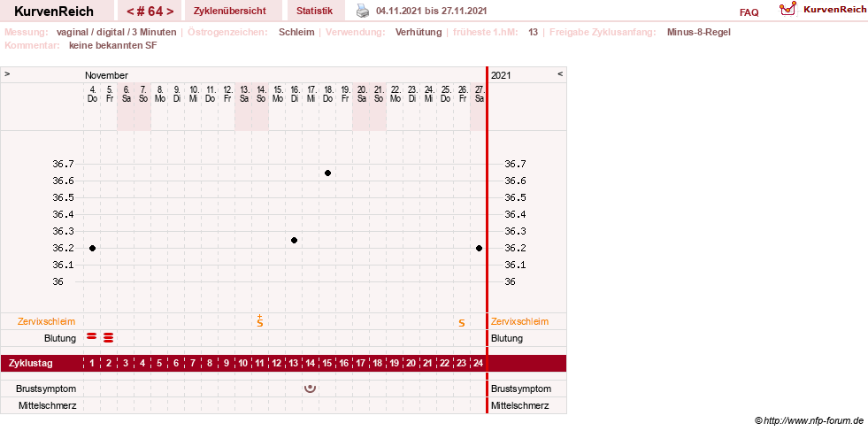Screen dimensions: 868x431
Task: Click the 'Mittelschmerz' label on the right
Action: click(519, 405)
